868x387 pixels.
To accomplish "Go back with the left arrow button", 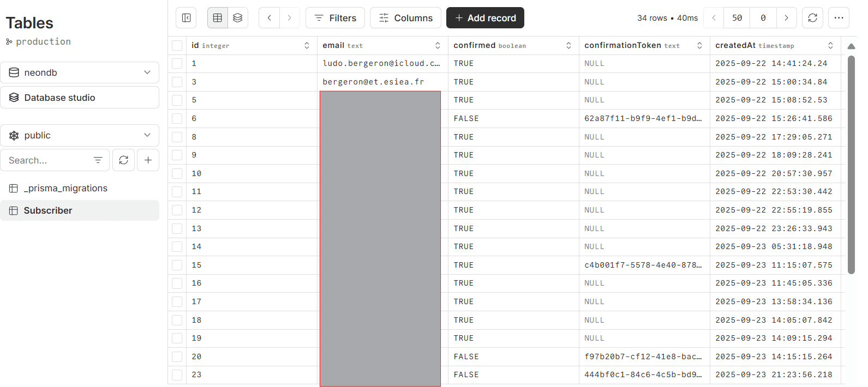I will (x=269, y=18).
